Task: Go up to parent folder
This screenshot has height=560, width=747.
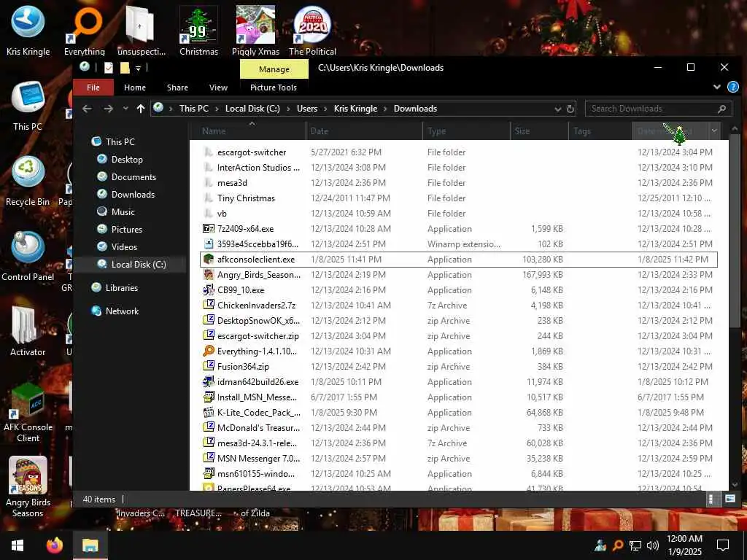Action: coord(141,109)
